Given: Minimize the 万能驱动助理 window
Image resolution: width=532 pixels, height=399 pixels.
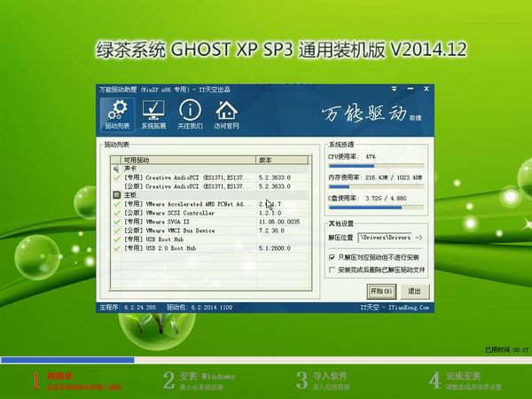Looking at the screenshot, I should tap(411, 89).
